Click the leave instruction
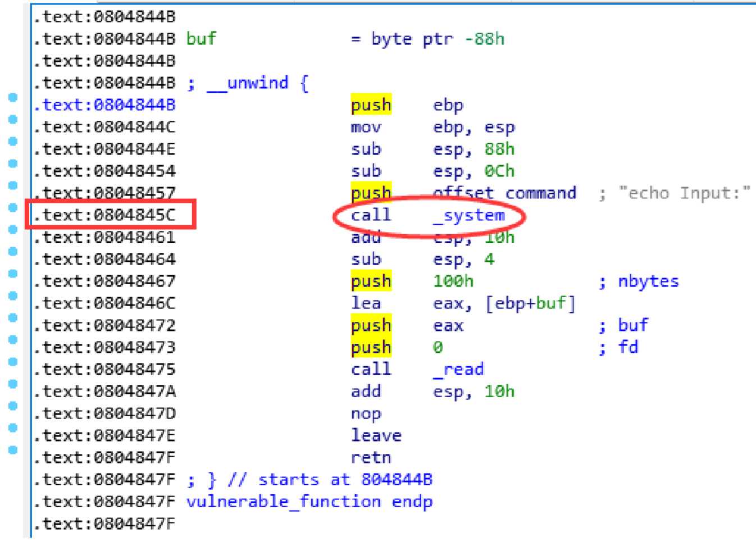This screenshot has height=546, width=756. click(x=376, y=435)
